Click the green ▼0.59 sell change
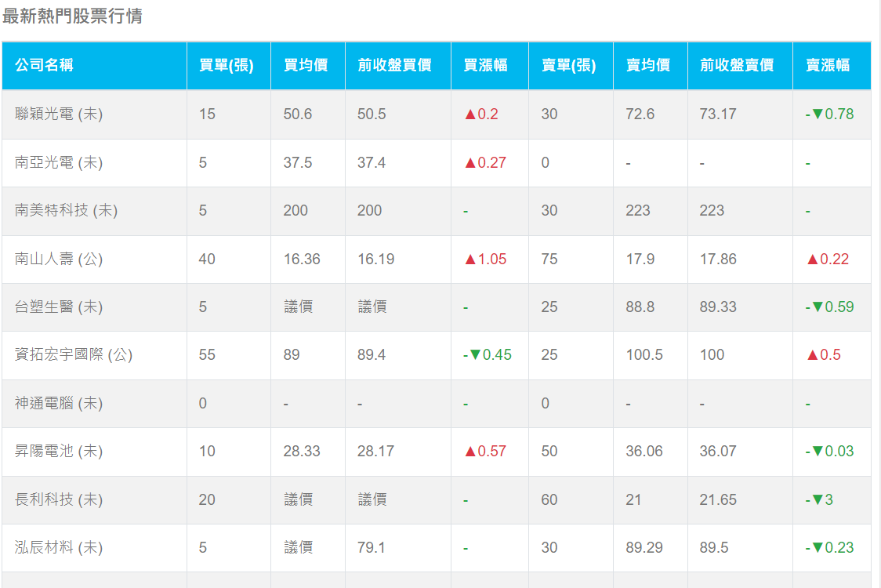Viewport: 881px width, 588px height. click(x=830, y=307)
